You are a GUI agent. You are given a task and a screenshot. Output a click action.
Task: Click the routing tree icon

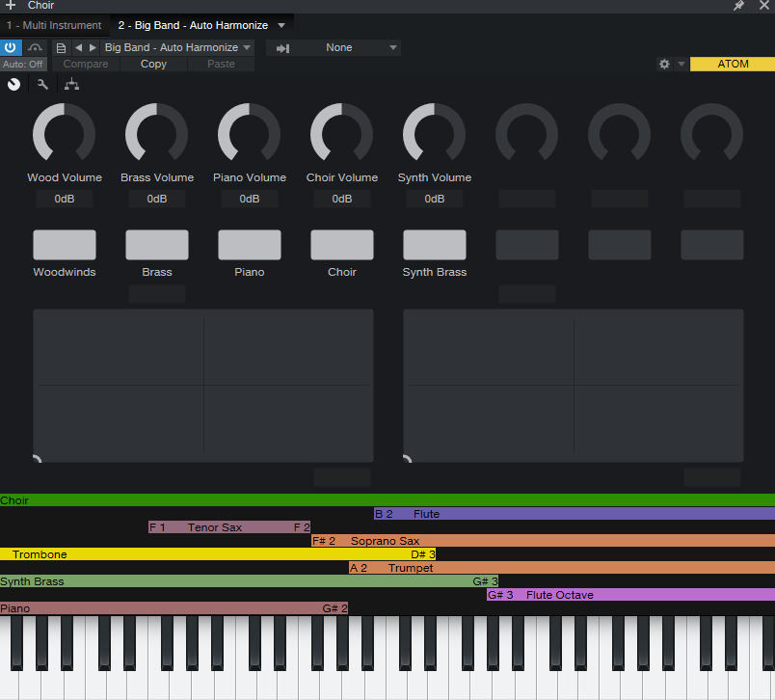tap(71, 85)
